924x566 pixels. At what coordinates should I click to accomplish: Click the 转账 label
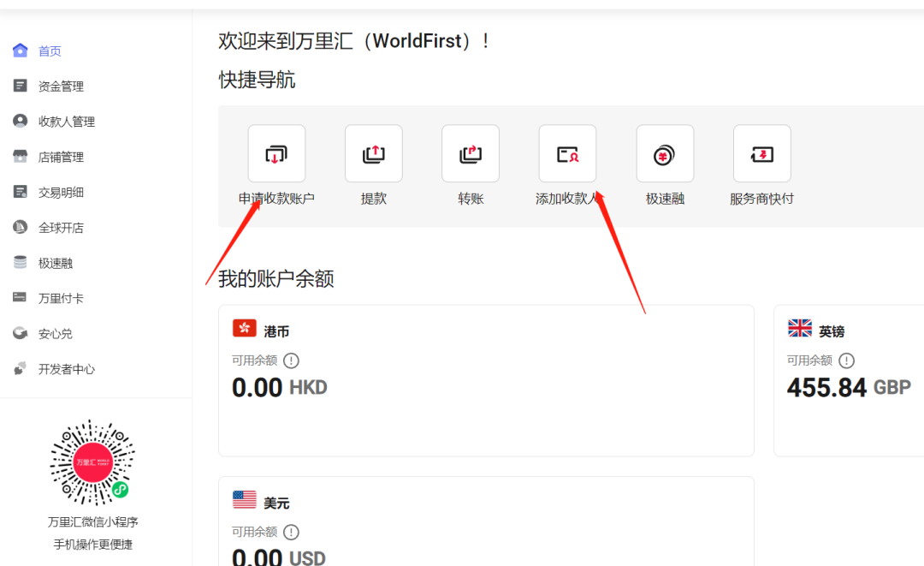471,199
